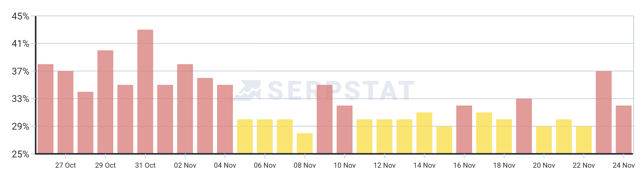
Task: Click the 45% y-axis label
Action: tap(20, 16)
